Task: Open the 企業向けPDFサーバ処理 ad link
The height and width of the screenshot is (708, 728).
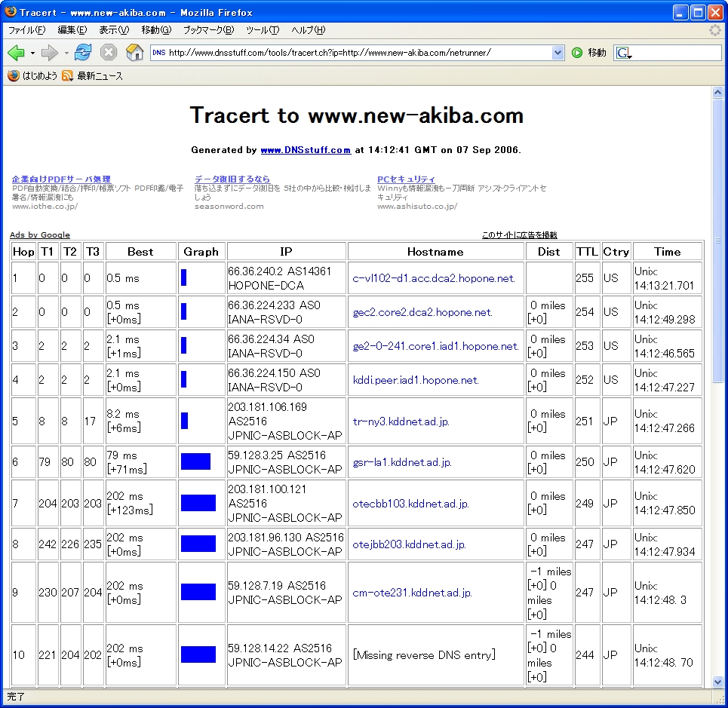Action: (x=61, y=179)
